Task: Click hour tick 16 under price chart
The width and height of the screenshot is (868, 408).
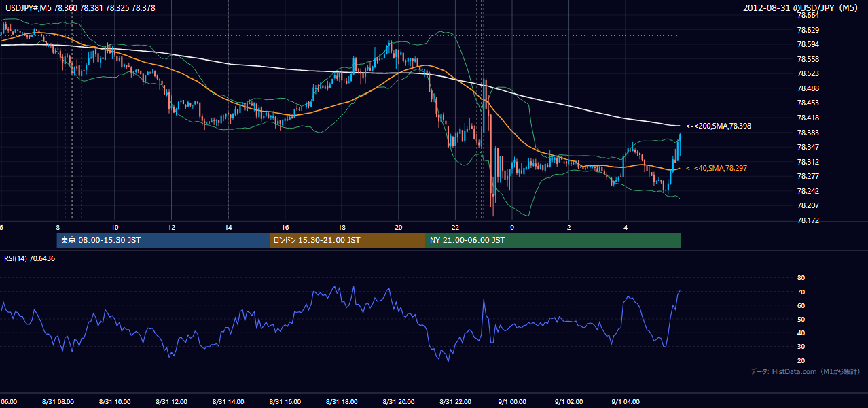Action: click(285, 227)
